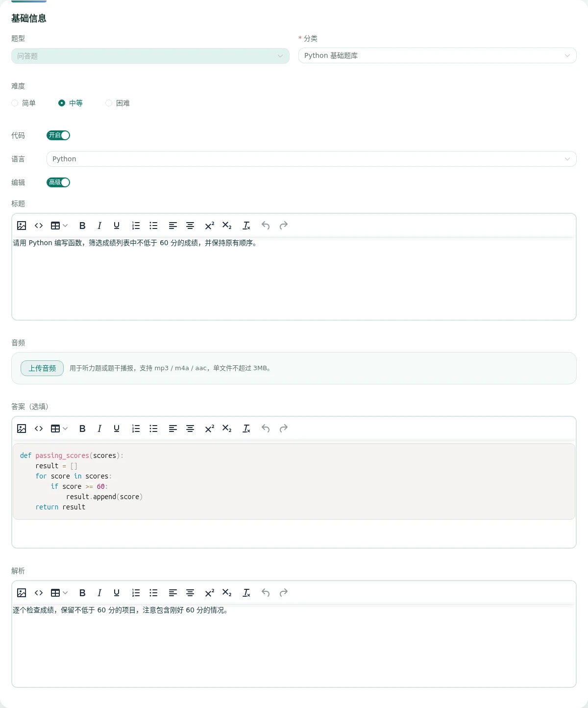Undo in 解析 editor toolbar

pyautogui.click(x=266, y=593)
